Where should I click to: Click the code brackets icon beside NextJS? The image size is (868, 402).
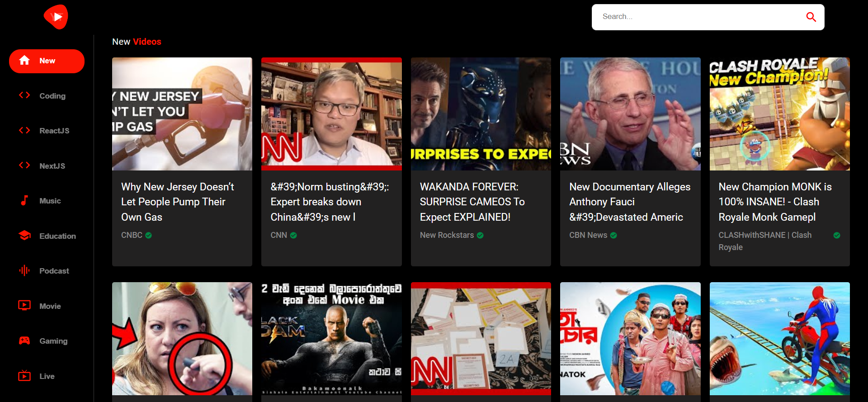[24, 165]
